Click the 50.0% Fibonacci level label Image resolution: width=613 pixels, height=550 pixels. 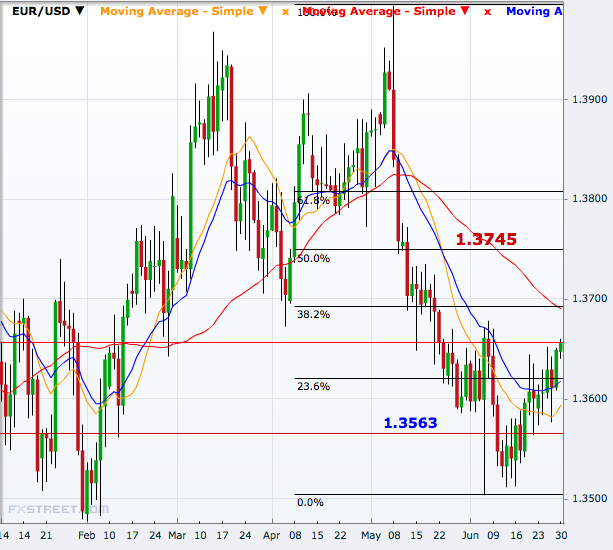[x=313, y=258]
